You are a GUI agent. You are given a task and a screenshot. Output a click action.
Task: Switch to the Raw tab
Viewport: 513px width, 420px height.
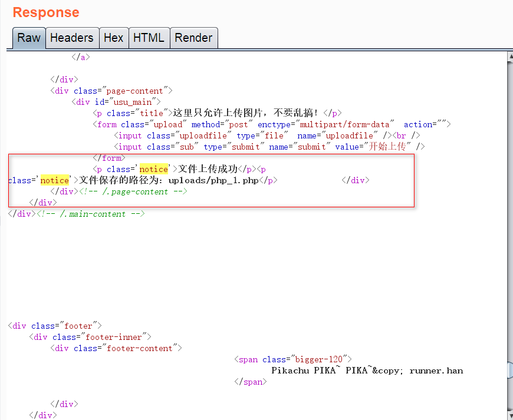click(x=29, y=38)
